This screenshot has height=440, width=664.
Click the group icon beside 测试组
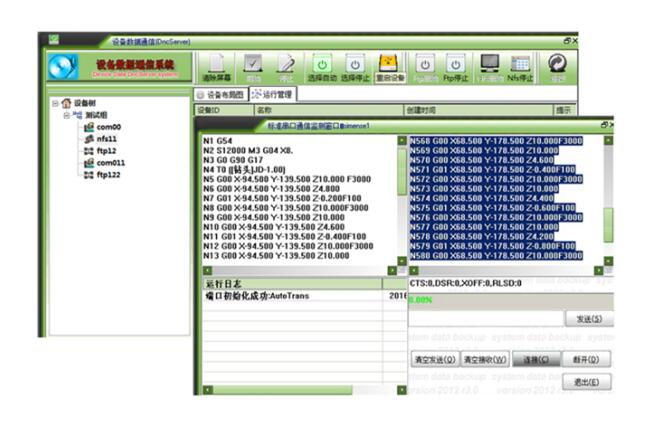click(77, 115)
